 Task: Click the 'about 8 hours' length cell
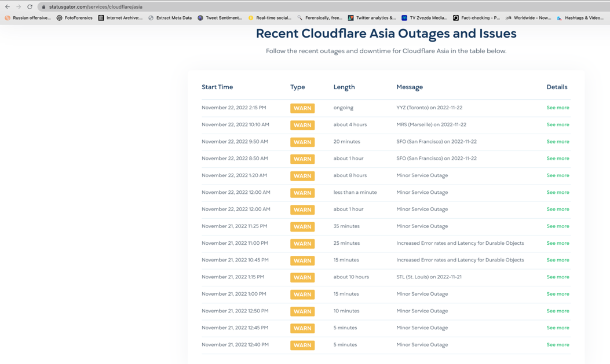point(350,175)
